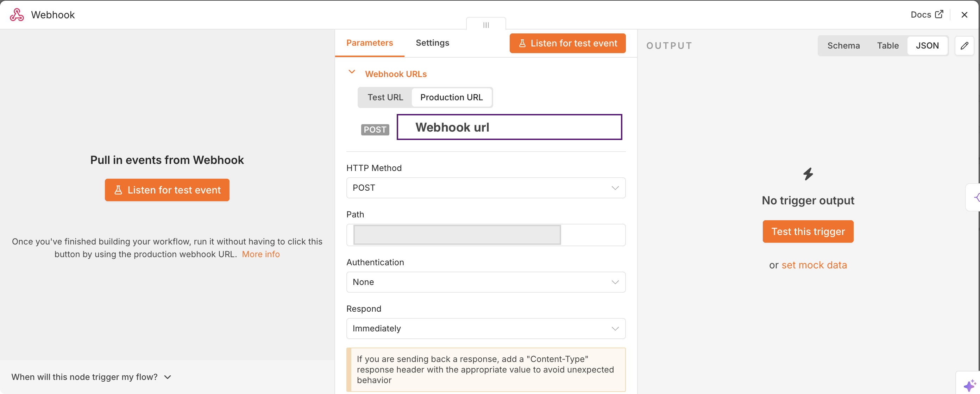Click the set mock data link
This screenshot has height=394, width=980.
[814, 265]
